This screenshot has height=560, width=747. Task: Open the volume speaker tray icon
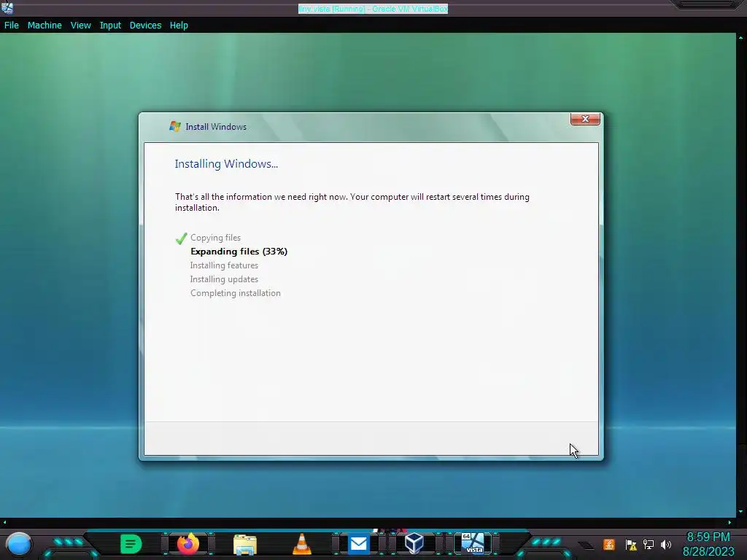tap(665, 544)
